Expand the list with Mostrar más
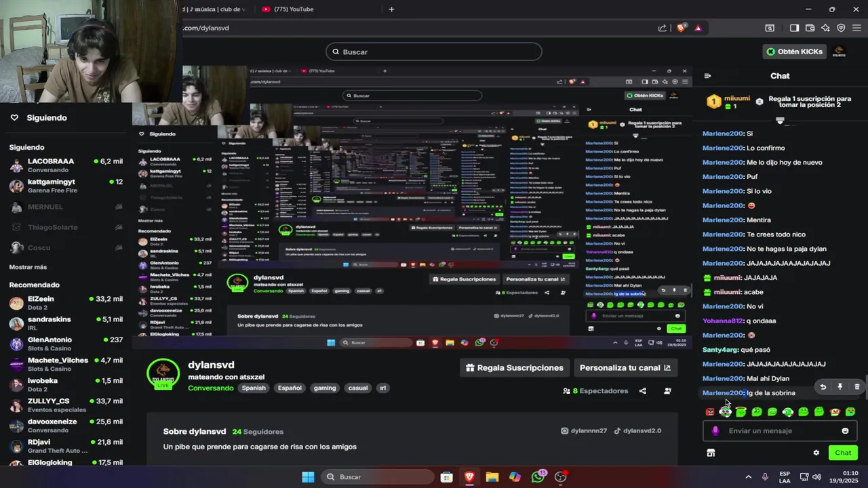 tap(28, 267)
